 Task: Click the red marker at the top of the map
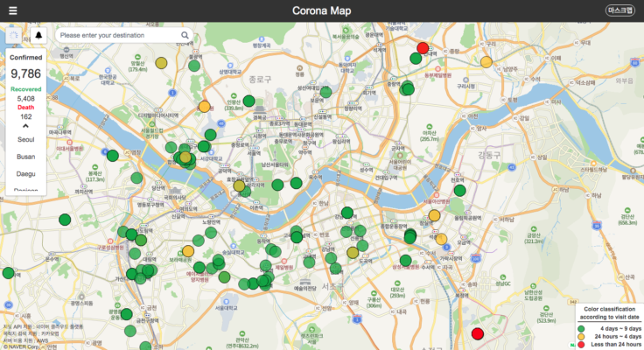click(x=423, y=48)
